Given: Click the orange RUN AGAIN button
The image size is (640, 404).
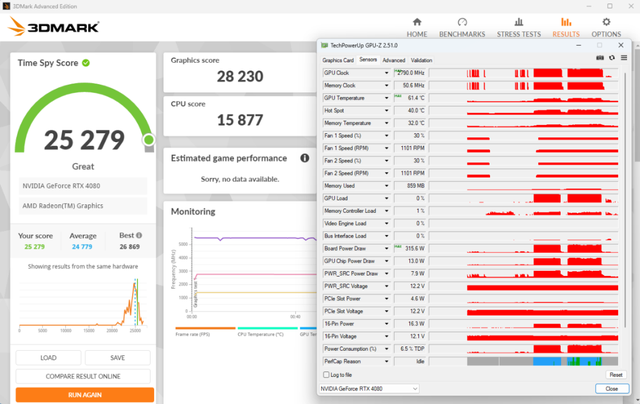Looking at the screenshot, I should pos(84,394).
